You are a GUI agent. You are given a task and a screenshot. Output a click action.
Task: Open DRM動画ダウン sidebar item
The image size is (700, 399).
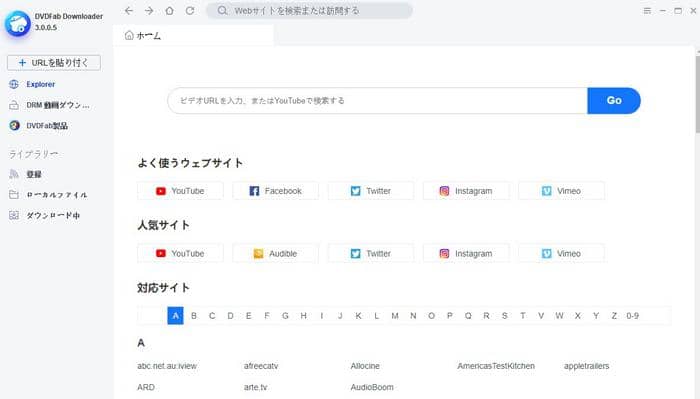[x=49, y=105]
